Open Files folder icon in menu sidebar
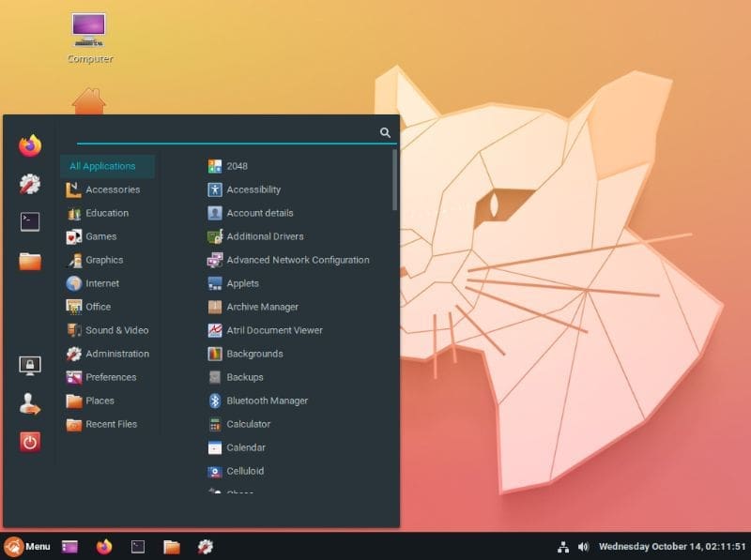Viewport: 751px width, 560px height. click(x=30, y=261)
